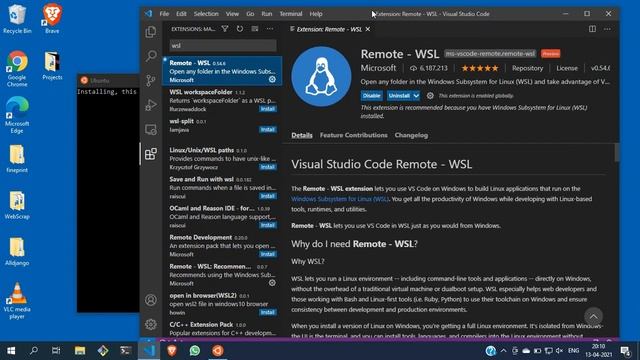Click the Windows Start button
The height and width of the screenshot is (360, 640).
11,351
